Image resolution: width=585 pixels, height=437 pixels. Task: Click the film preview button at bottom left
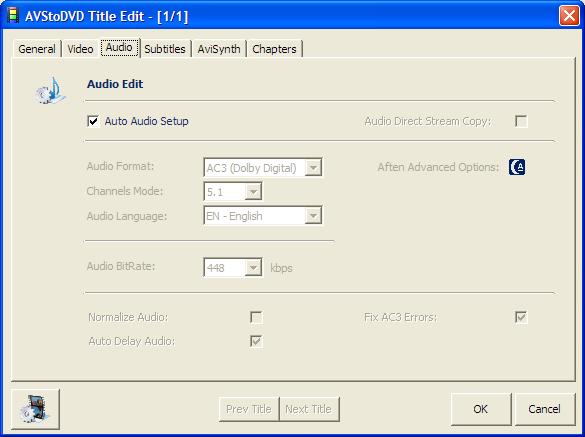pyautogui.click(x=35, y=409)
